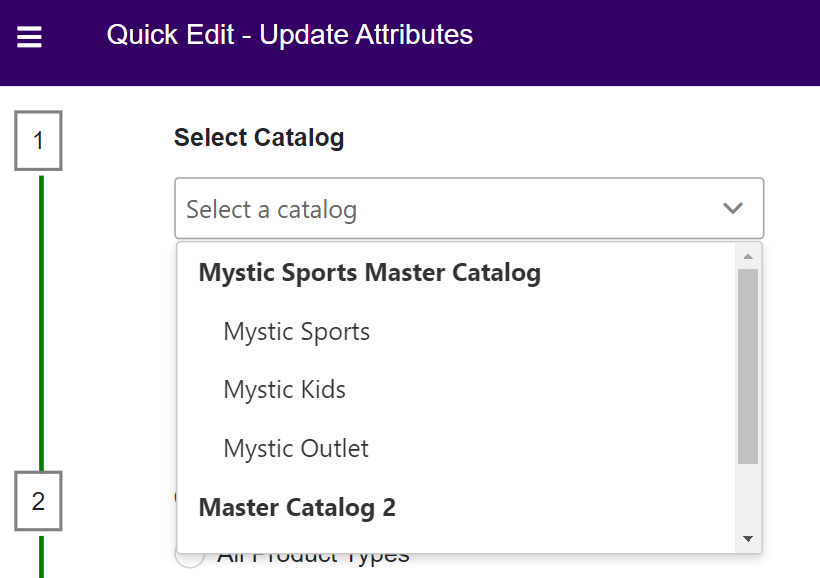Select the All Product Types radio button
The width and height of the screenshot is (820, 578).
189,553
